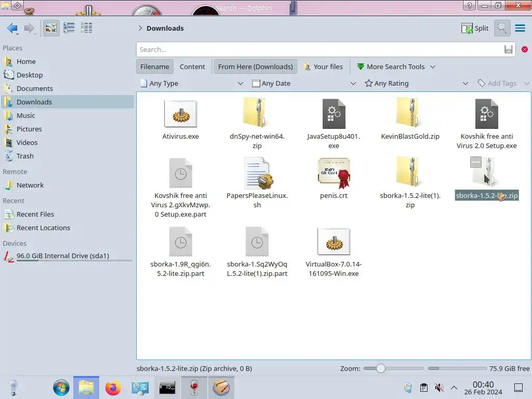Viewport: 532px width, 399px height.
Task: Click the save search icon
Action: point(508,49)
